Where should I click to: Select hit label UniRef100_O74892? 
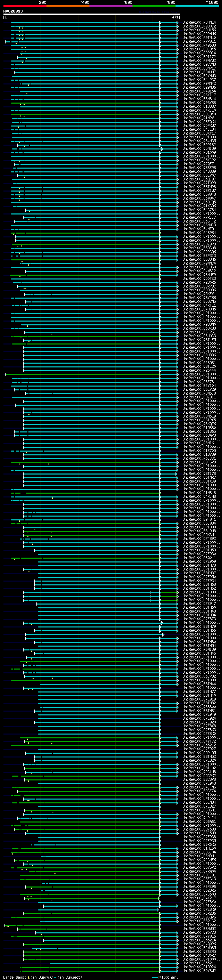pyautogui.click(x=199, y=539)
